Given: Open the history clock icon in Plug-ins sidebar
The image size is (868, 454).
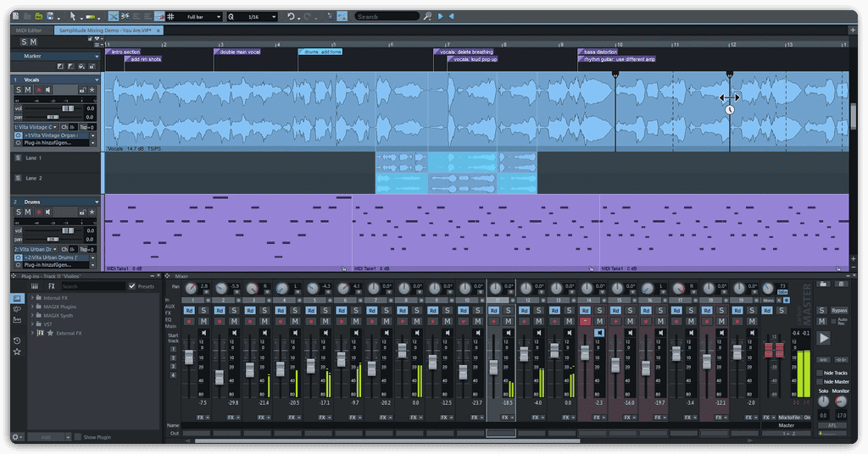Looking at the screenshot, I should pos(17,340).
